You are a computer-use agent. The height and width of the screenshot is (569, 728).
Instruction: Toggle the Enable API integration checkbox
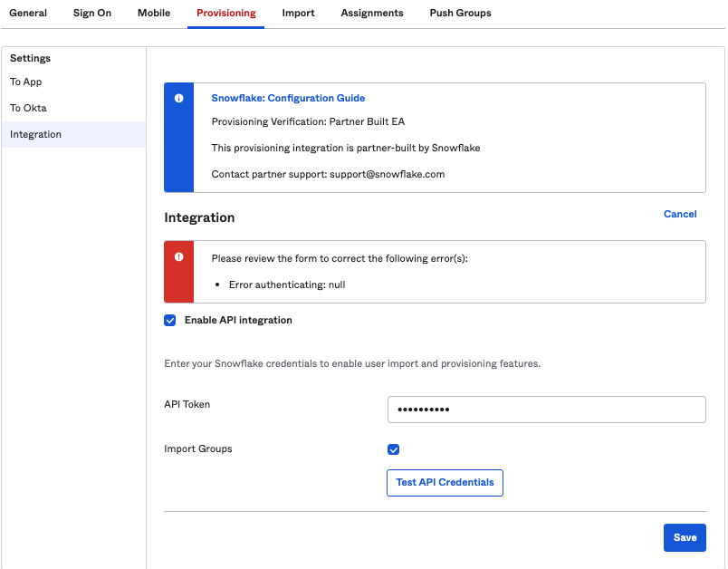point(170,320)
